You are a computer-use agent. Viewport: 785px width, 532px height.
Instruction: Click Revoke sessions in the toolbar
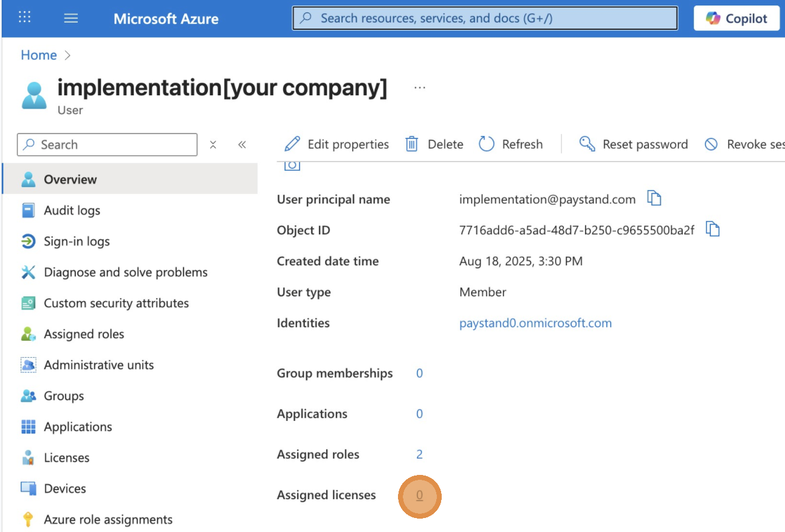click(x=744, y=145)
